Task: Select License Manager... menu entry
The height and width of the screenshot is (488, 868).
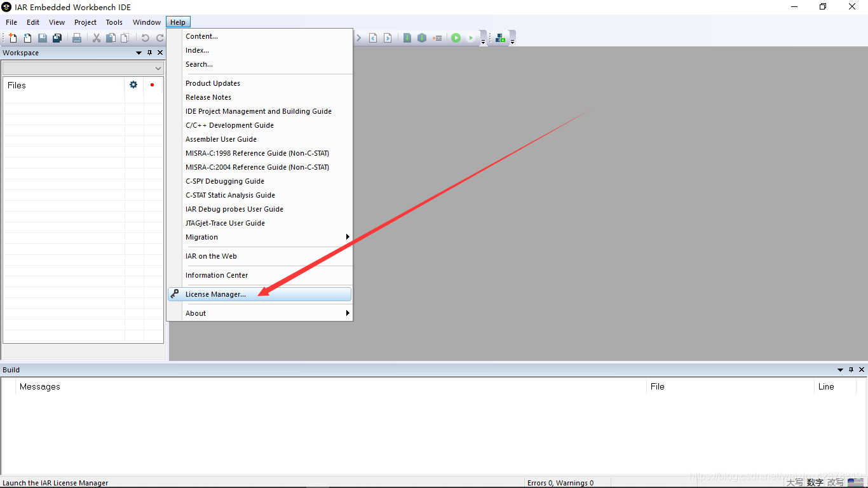Action: [x=260, y=294]
